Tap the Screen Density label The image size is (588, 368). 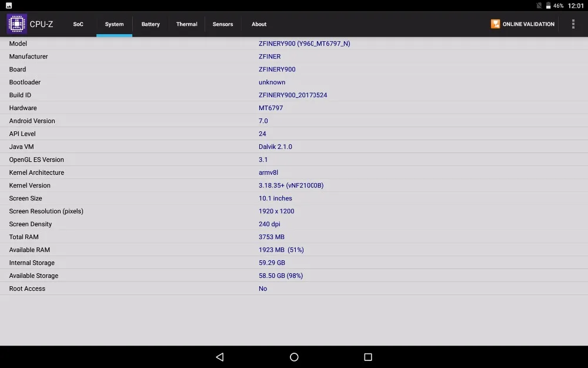pyautogui.click(x=31, y=224)
